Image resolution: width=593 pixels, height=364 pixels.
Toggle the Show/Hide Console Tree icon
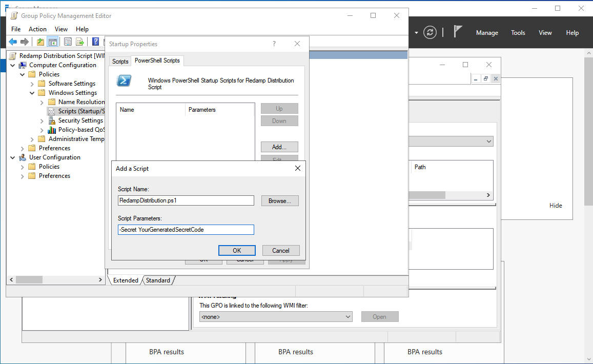(x=52, y=42)
